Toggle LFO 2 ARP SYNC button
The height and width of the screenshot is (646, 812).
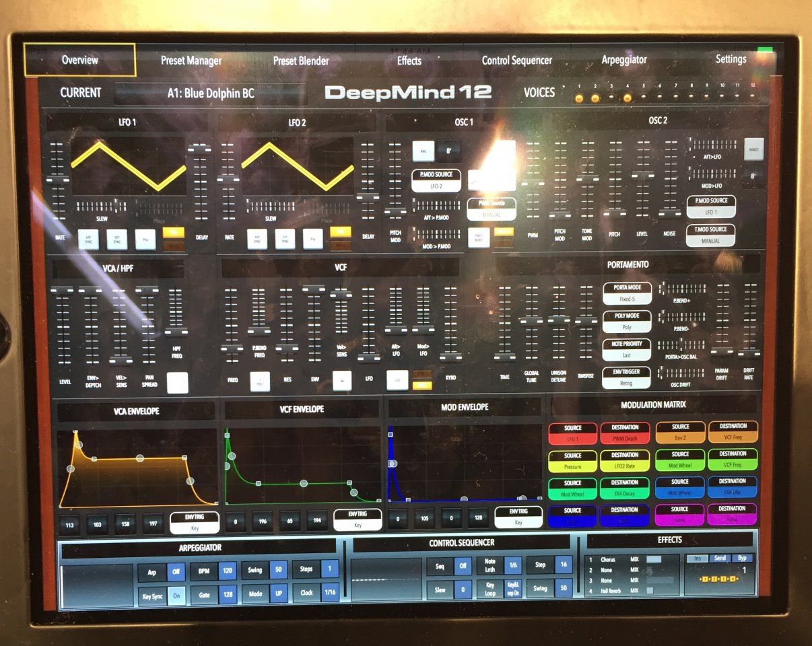258,239
